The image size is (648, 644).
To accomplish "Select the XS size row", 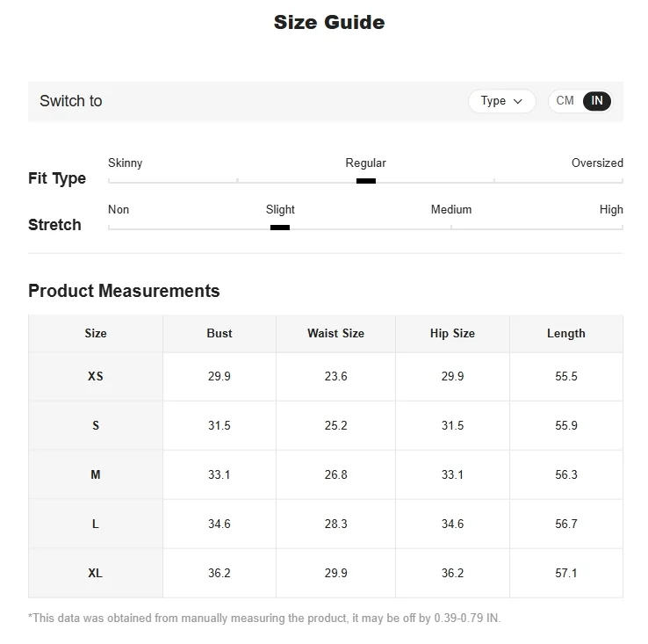I will 96,376.
